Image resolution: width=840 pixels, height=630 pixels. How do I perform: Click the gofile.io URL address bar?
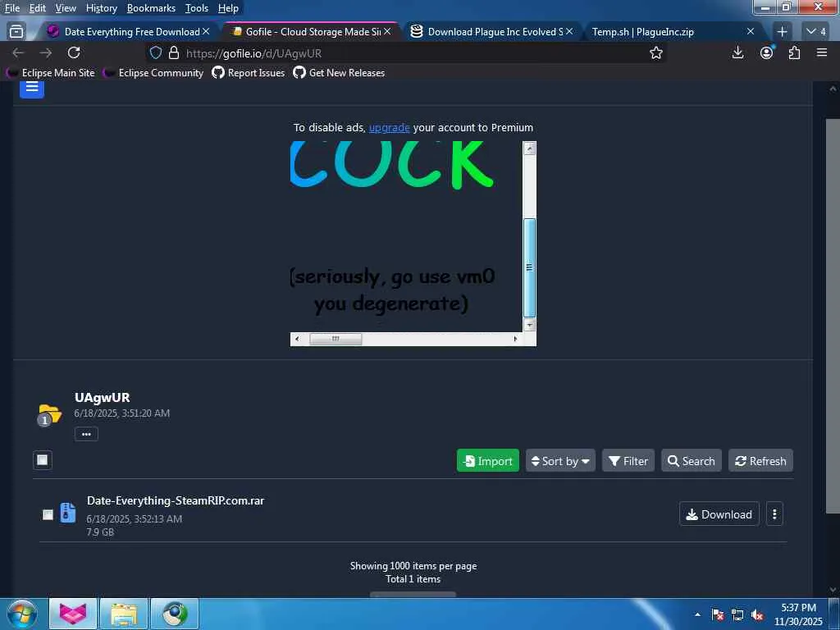(407, 52)
